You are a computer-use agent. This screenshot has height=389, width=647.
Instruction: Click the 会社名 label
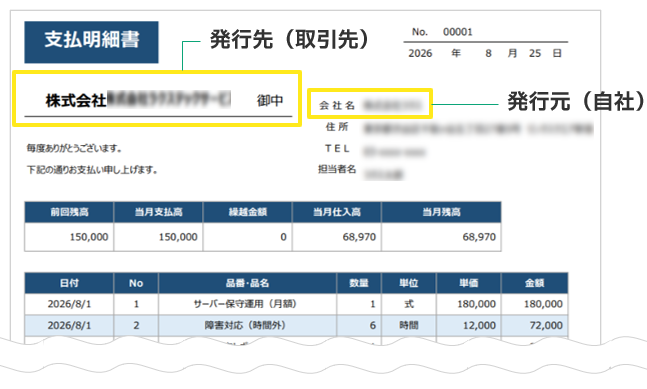337,105
